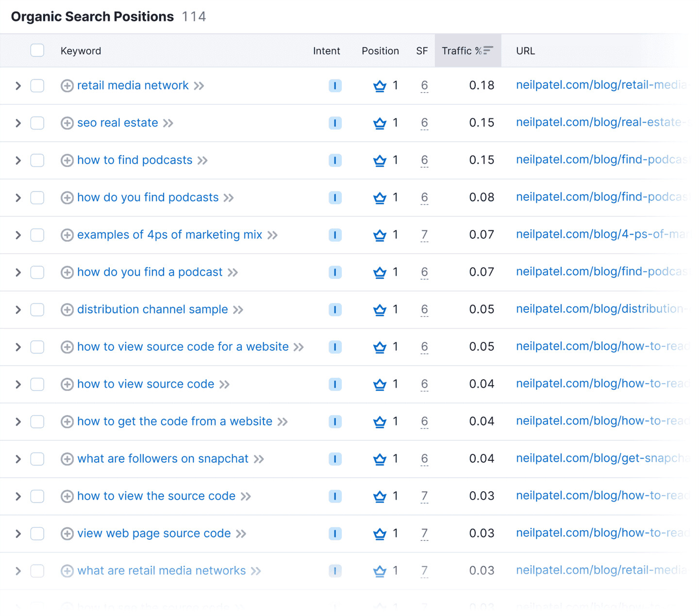Select the checkbox for 'distribution channel sample'
699x616 pixels.
click(37, 310)
